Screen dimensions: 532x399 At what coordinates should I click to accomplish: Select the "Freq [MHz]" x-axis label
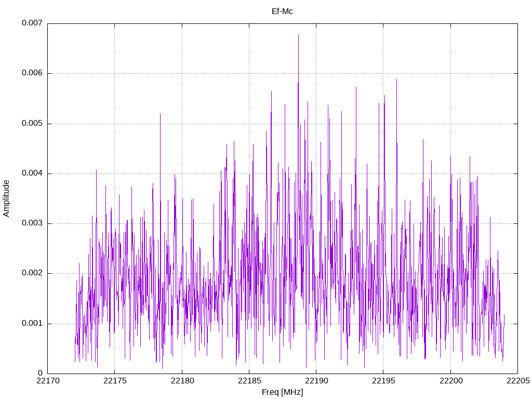click(282, 392)
